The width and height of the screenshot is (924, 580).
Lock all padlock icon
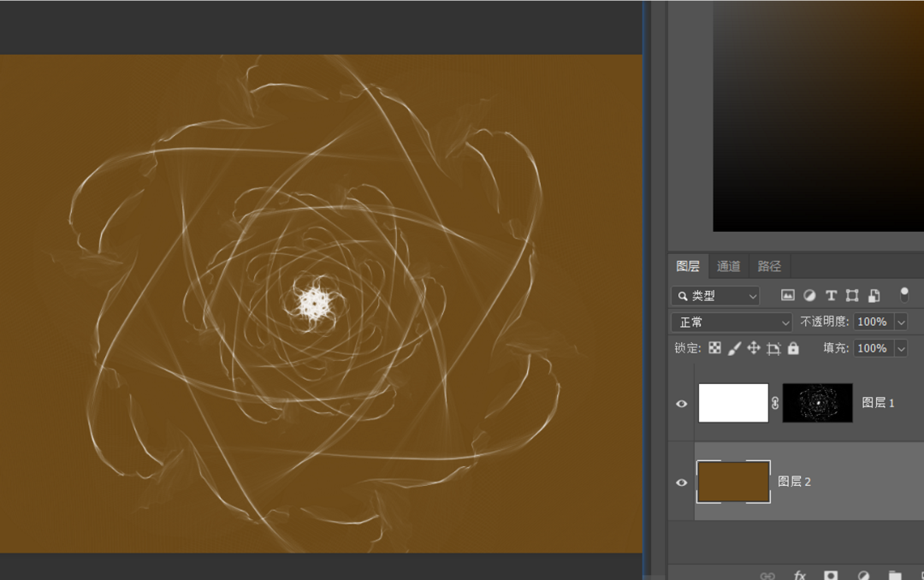click(793, 348)
